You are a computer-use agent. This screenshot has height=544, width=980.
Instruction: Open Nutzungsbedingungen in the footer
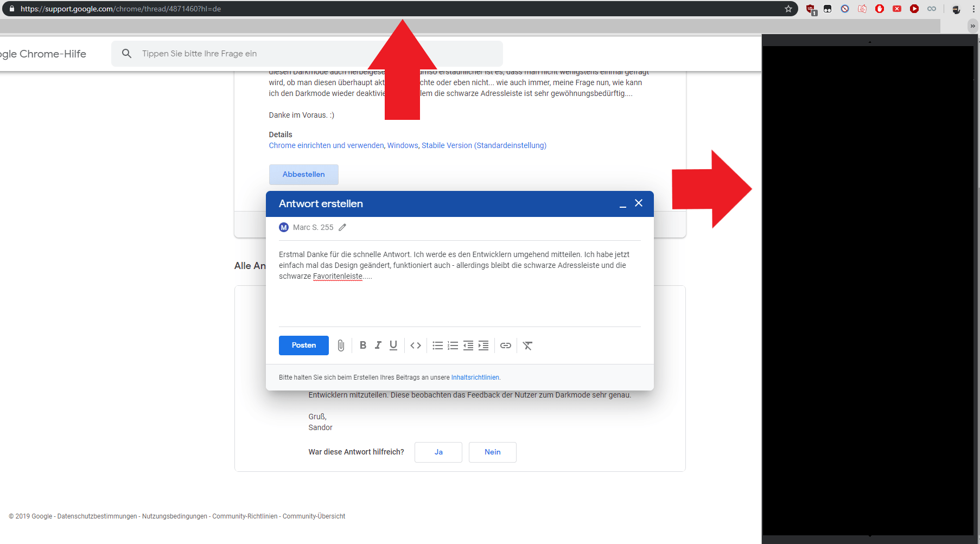[x=175, y=516]
